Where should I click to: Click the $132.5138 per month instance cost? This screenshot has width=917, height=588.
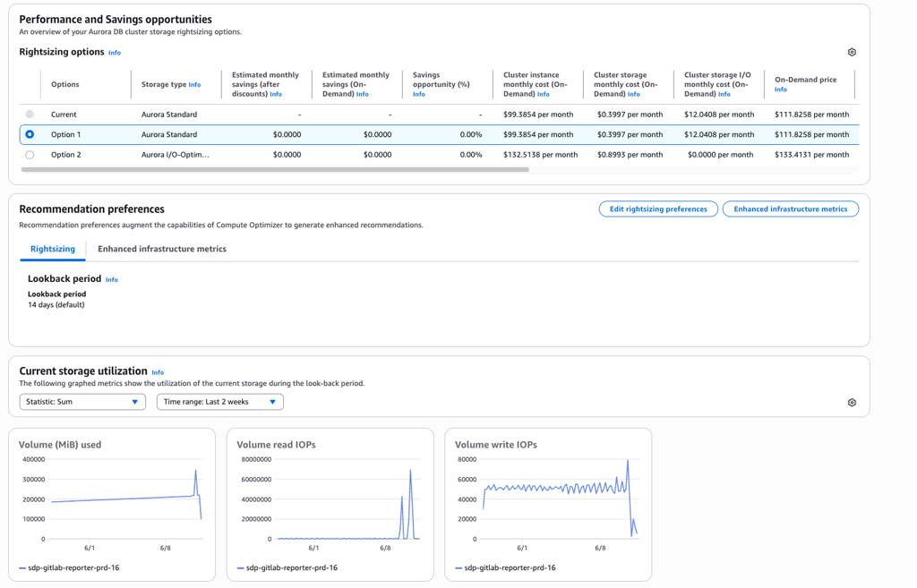click(x=540, y=155)
